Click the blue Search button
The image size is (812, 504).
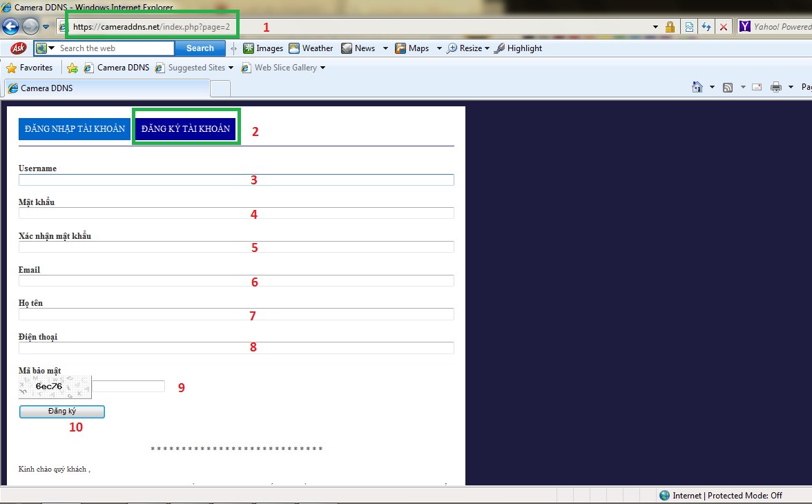(x=200, y=48)
